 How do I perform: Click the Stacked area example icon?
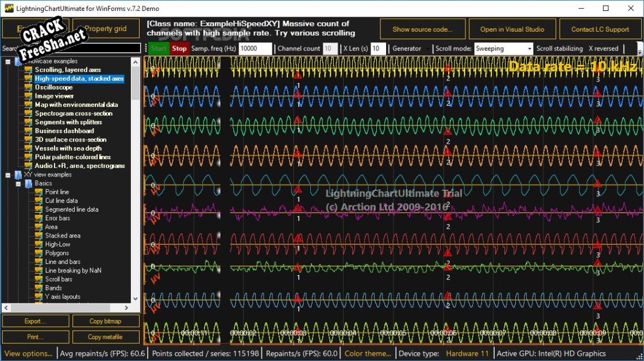click(x=39, y=236)
